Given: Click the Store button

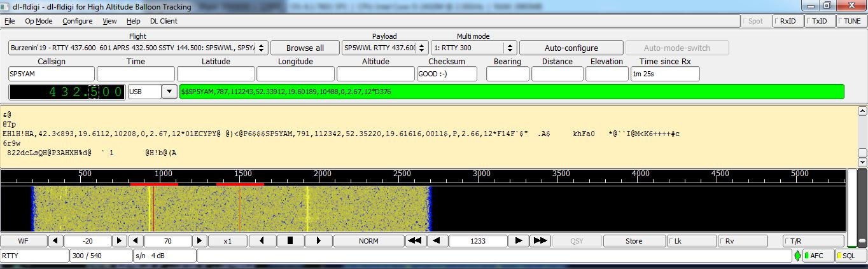Looking at the screenshot, I should click(633, 241).
